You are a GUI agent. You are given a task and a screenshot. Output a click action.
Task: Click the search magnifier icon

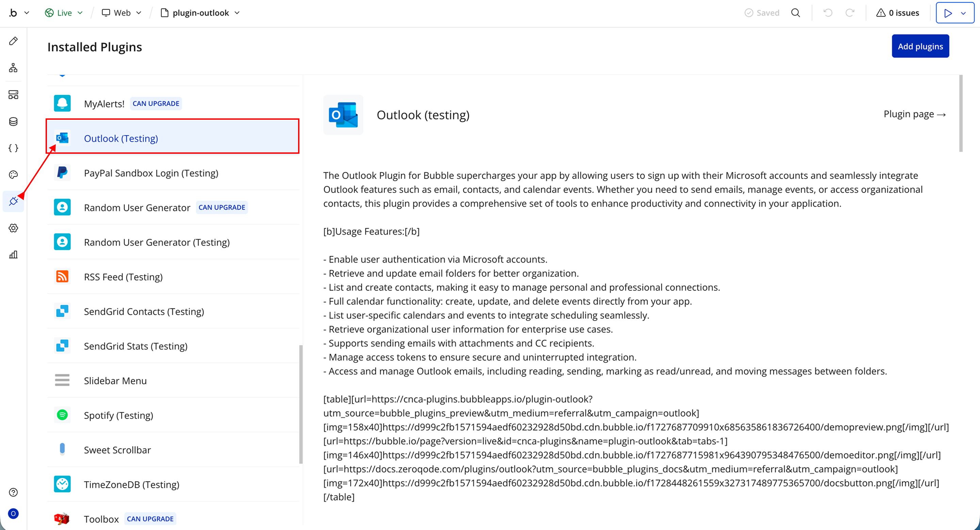pyautogui.click(x=796, y=13)
